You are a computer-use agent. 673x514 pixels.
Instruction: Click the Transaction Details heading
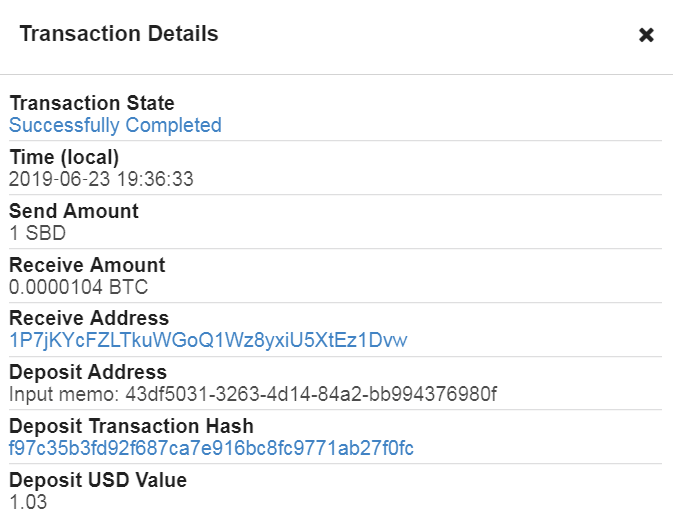(x=119, y=34)
